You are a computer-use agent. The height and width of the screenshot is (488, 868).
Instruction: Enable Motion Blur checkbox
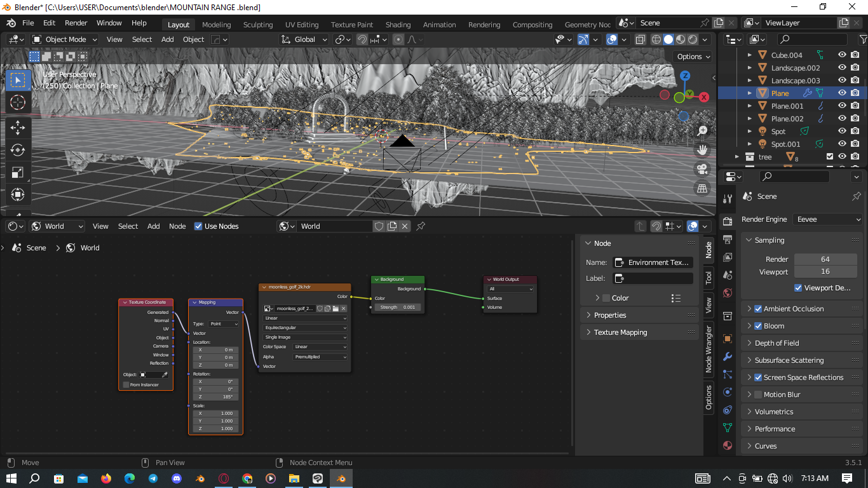click(758, 395)
